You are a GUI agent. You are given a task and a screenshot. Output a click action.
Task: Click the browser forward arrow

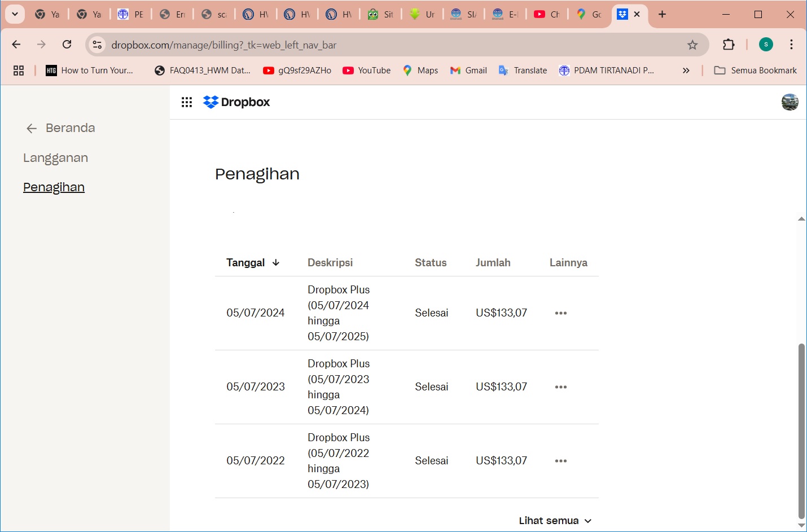tap(41, 45)
